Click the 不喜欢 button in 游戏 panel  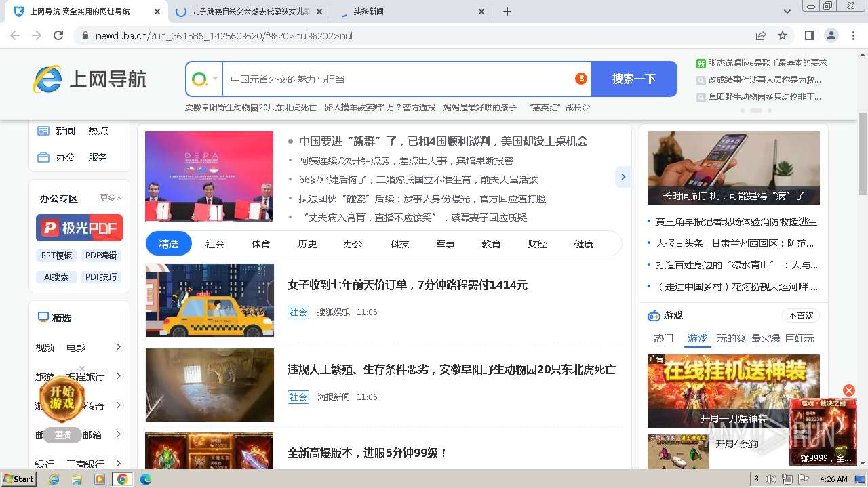pyautogui.click(x=800, y=316)
